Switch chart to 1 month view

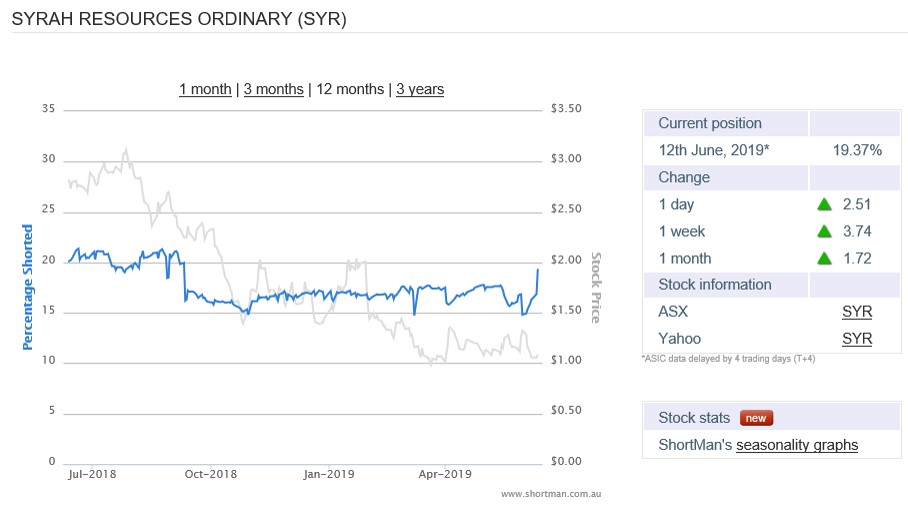point(205,89)
